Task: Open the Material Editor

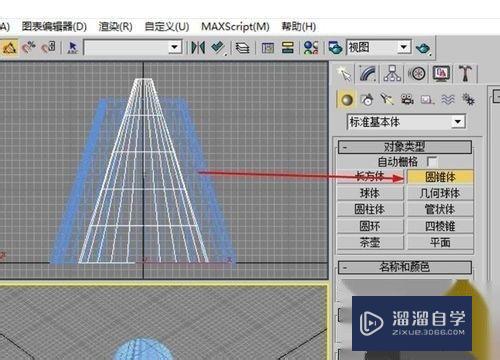Action: pyautogui.click(x=311, y=48)
